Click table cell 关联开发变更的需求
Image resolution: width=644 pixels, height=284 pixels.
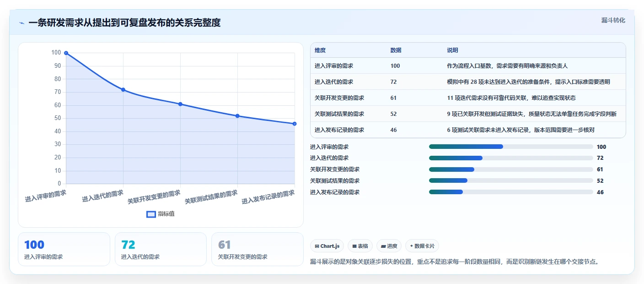tap(339, 98)
